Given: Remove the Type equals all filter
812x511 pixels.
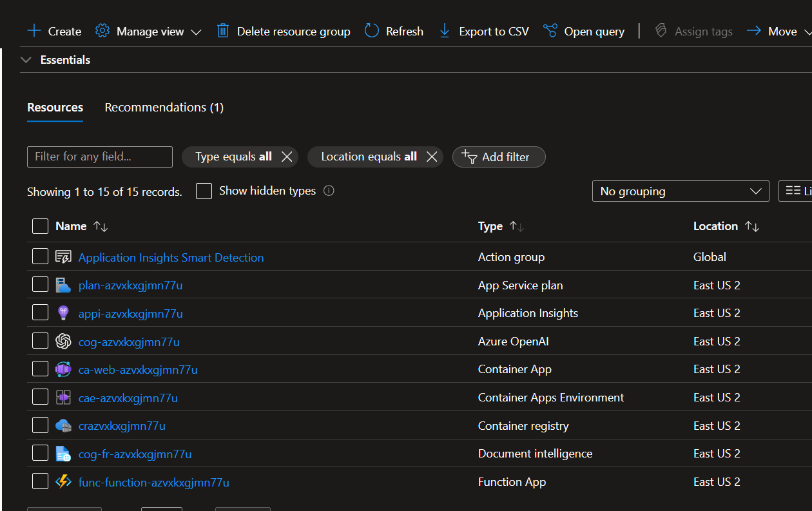Looking at the screenshot, I should coord(287,157).
